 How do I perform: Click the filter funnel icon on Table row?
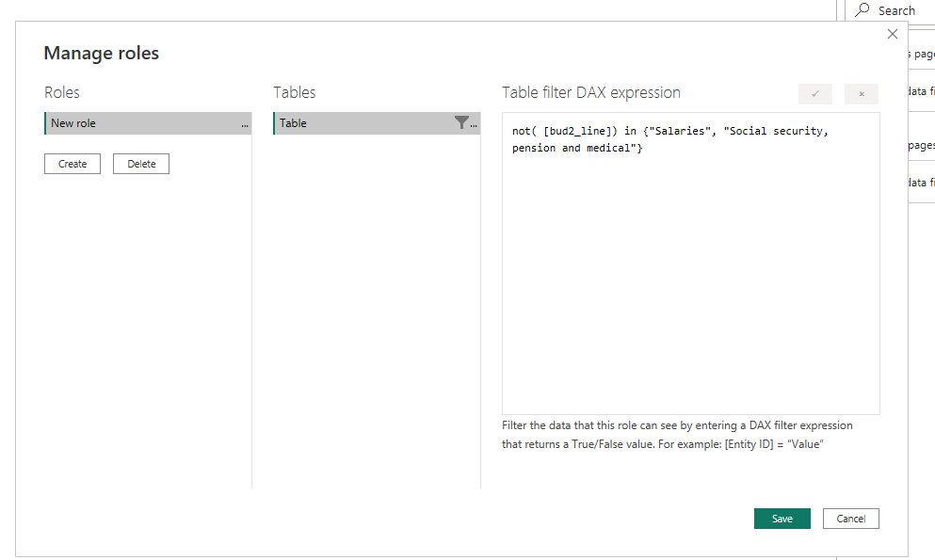(461, 122)
